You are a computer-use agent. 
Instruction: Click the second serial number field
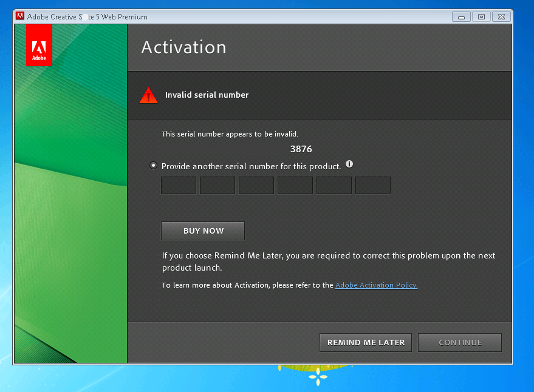coord(217,185)
